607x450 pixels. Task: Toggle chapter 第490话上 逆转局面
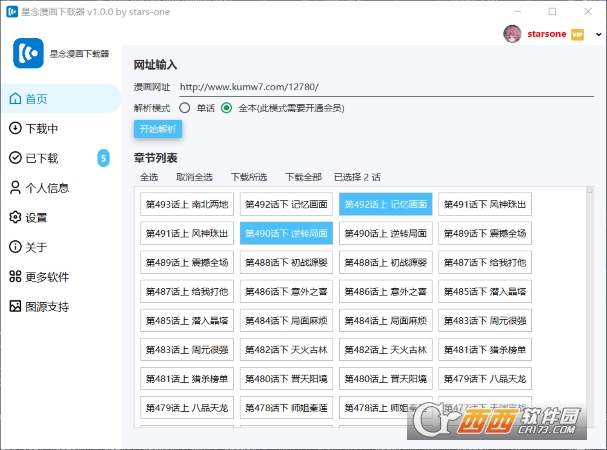point(386,233)
